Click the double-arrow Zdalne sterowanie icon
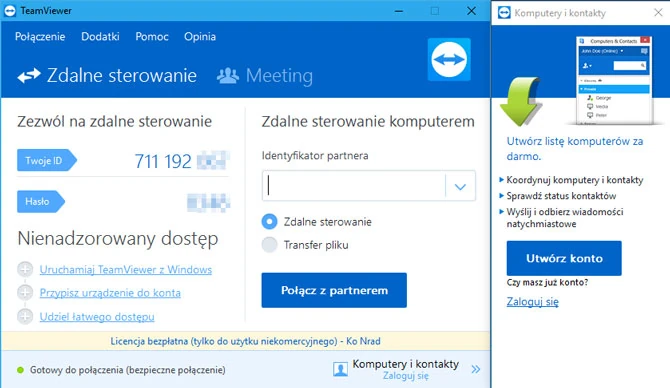The height and width of the screenshot is (388, 670). (x=29, y=76)
